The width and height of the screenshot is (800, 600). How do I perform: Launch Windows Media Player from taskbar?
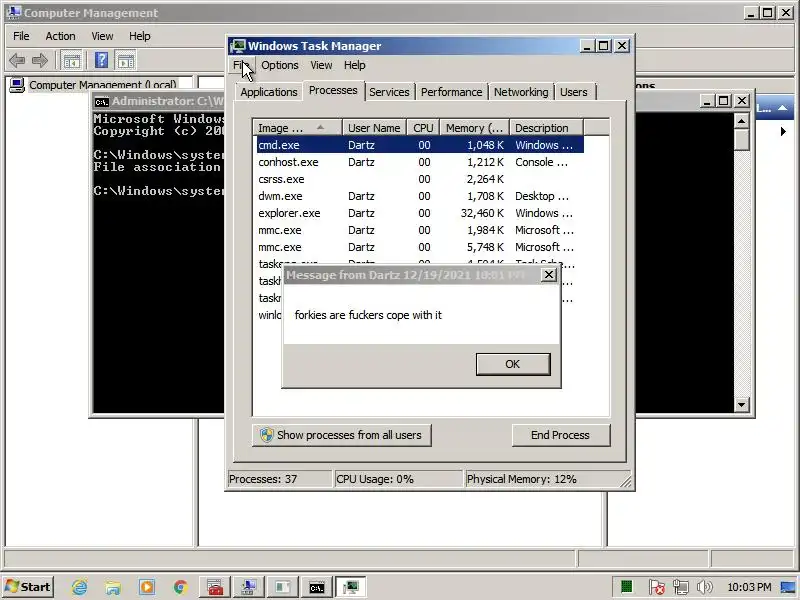coord(146,587)
